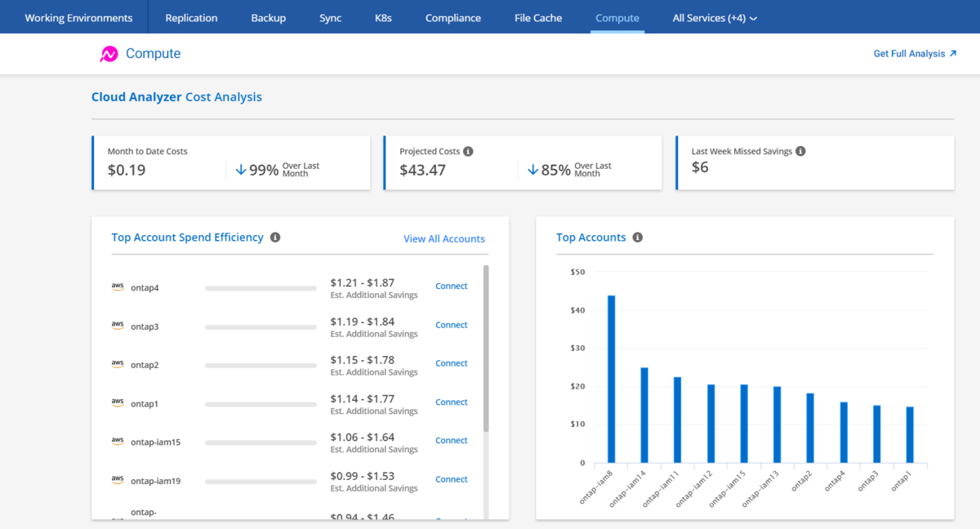The image size is (980, 529).
Task: Click the ontap2 efficiency progress bar
Action: [261, 366]
